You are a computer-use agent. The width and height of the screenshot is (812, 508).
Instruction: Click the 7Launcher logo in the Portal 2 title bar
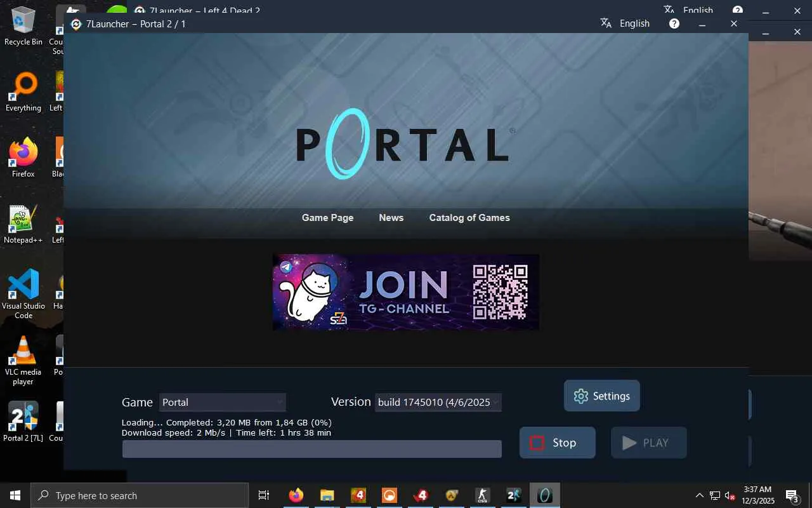[x=76, y=24]
